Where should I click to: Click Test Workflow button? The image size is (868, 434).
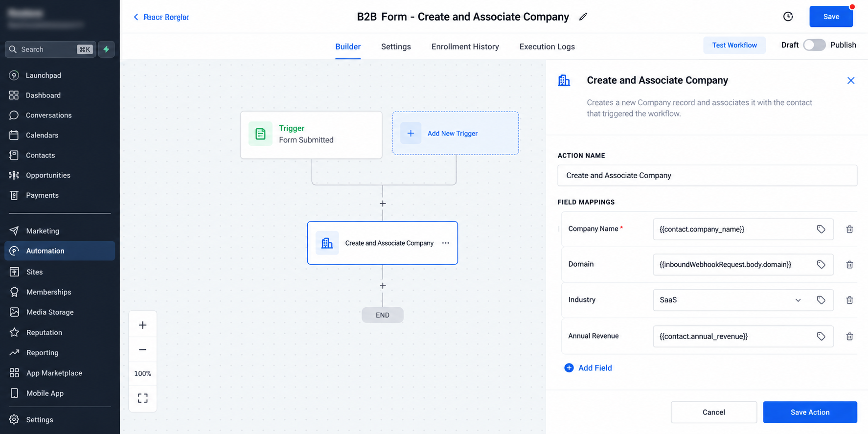pos(734,45)
